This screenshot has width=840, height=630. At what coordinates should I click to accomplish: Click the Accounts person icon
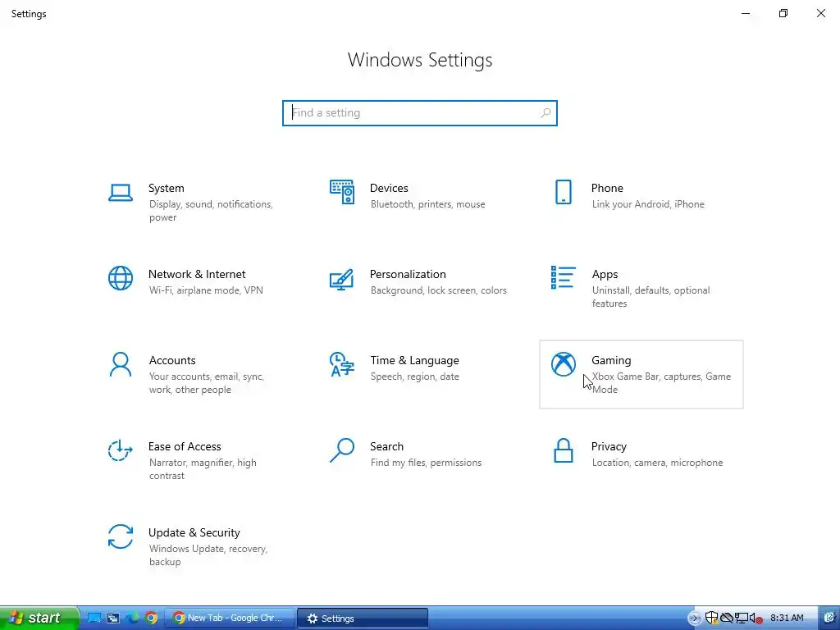[x=121, y=364]
